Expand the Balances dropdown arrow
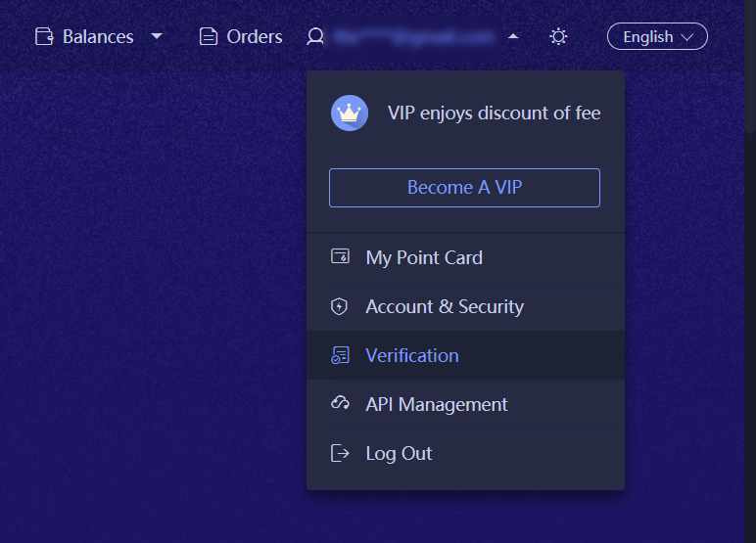This screenshot has width=756, height=543. pyautogui.click(x=157, y=37)
